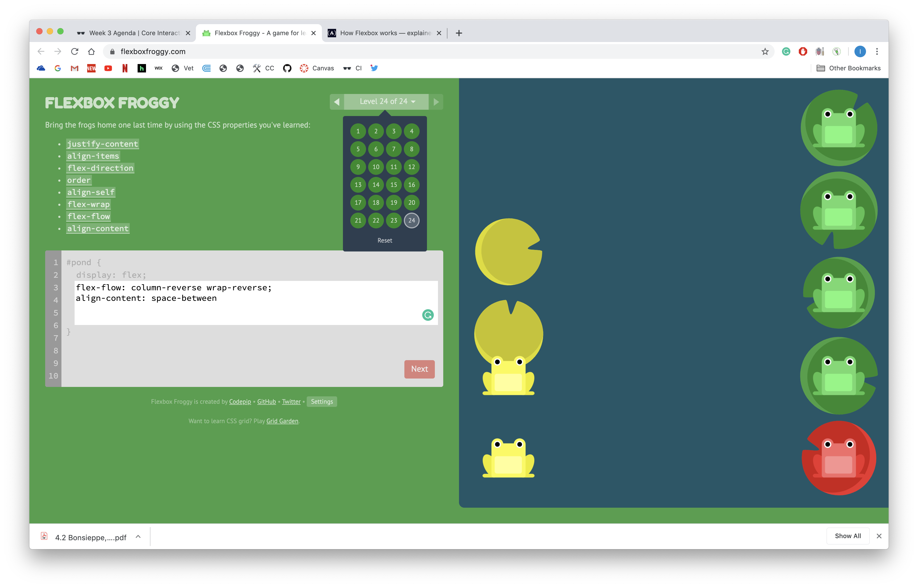918x588 pixels.
Task: Open the YouTube bookmark
Action: (108, 68)
